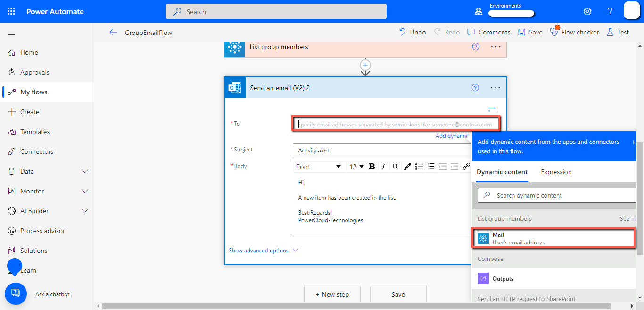Open Approvals in the sidebar
Screen dimensions: 644x310
[47, 72]
